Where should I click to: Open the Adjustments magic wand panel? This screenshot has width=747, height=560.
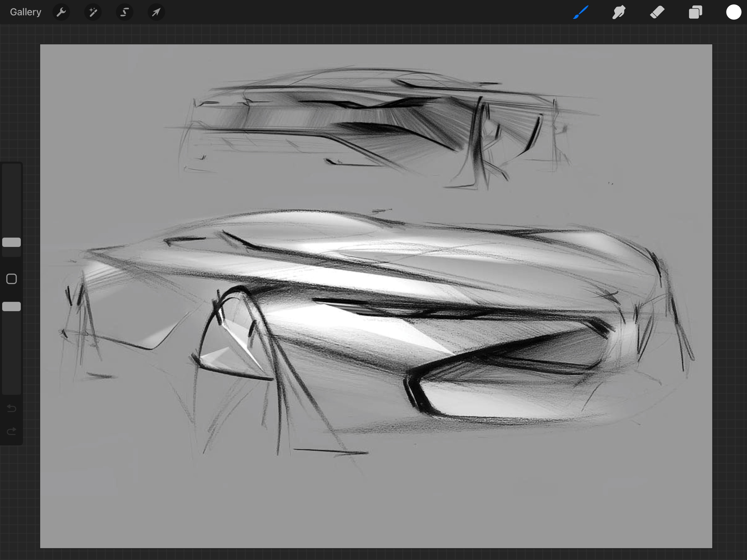coord(93,12)
